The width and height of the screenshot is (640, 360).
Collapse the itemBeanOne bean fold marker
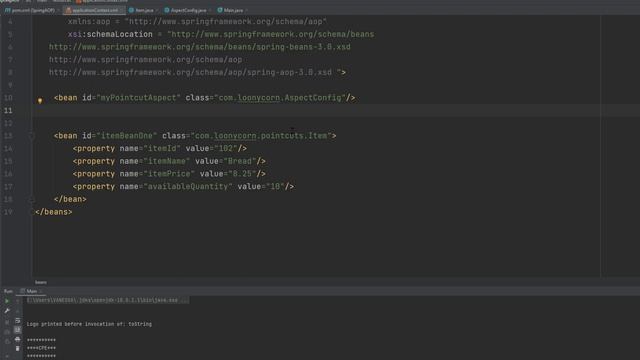pos(31,136)
